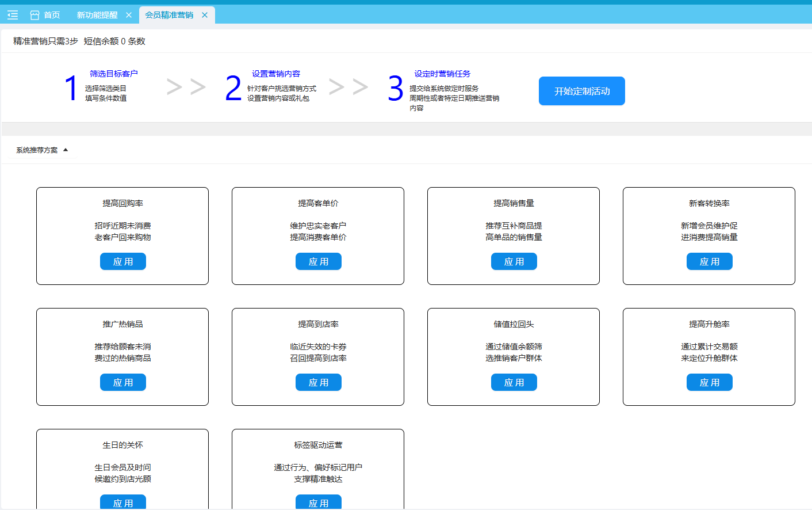Apply the 提高回购率 plan

[122, 261]
